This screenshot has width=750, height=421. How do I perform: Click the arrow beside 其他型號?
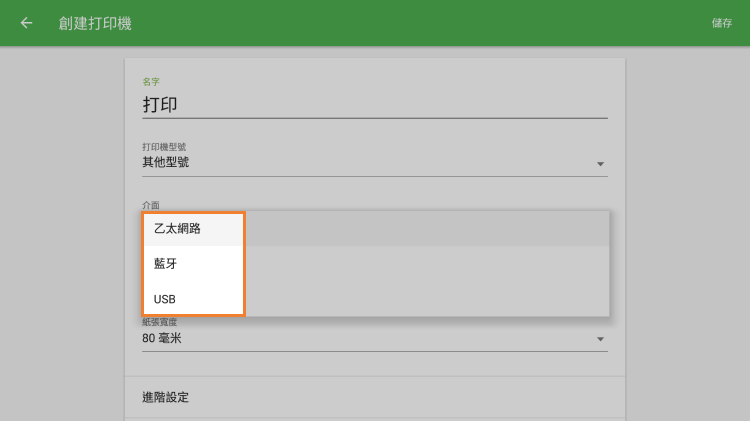600,164
